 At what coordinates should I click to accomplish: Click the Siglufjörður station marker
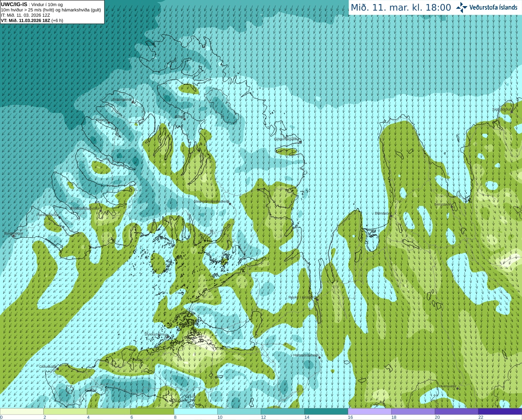click(513, 112)
